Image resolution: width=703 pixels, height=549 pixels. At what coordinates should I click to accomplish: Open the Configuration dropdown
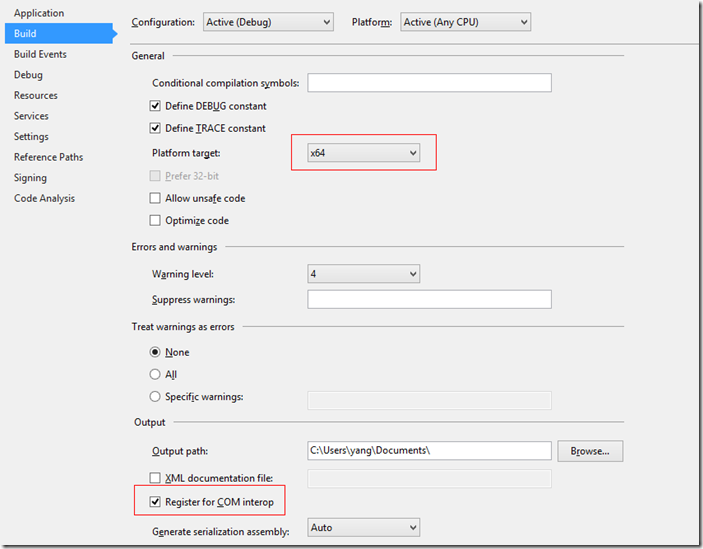tap(268, 22)
